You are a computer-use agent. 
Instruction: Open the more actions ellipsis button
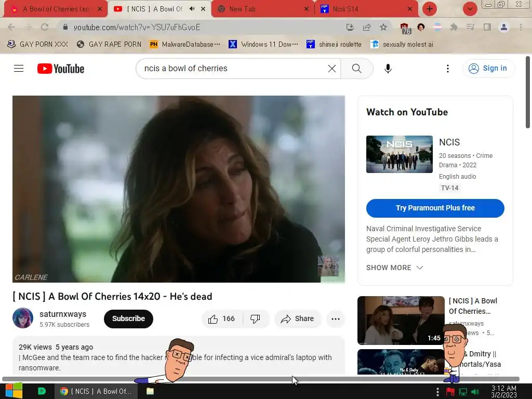tap(335, 319)
